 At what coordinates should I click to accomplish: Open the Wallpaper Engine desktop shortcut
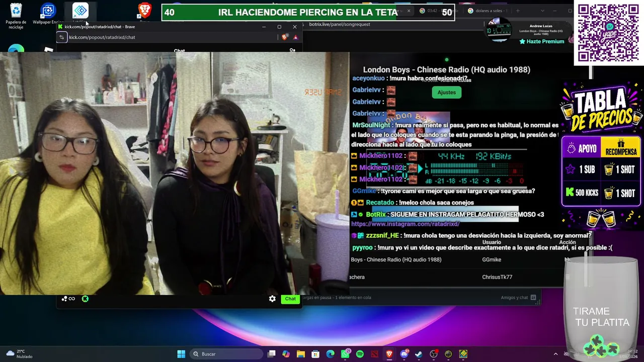(48, 14)
